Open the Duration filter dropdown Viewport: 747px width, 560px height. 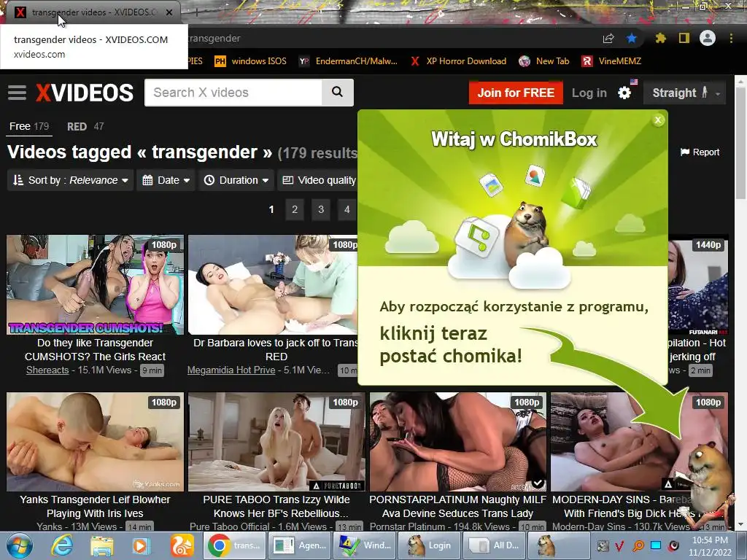click(x=236, y=180)
